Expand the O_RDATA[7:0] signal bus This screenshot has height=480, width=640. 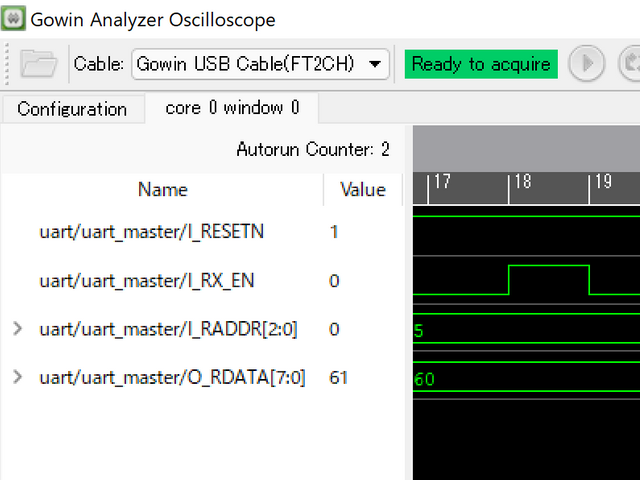click(17, 377)
